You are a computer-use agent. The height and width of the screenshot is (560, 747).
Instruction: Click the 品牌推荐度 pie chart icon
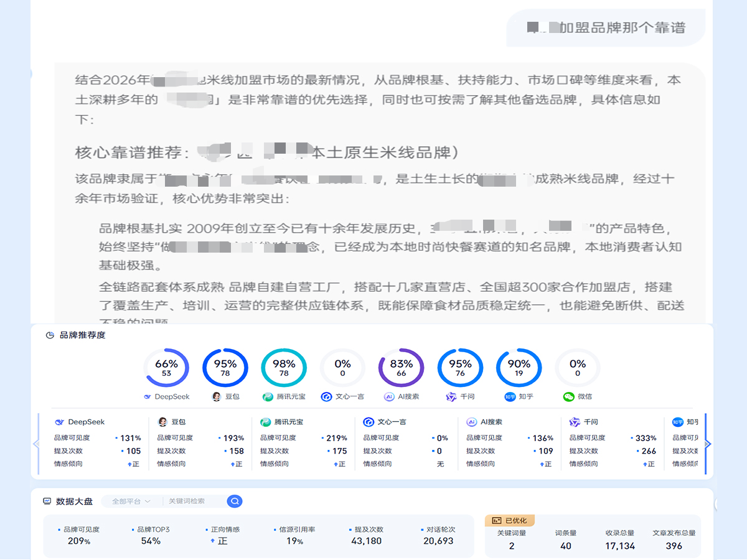pyautogui.click(x=50, y=335)
